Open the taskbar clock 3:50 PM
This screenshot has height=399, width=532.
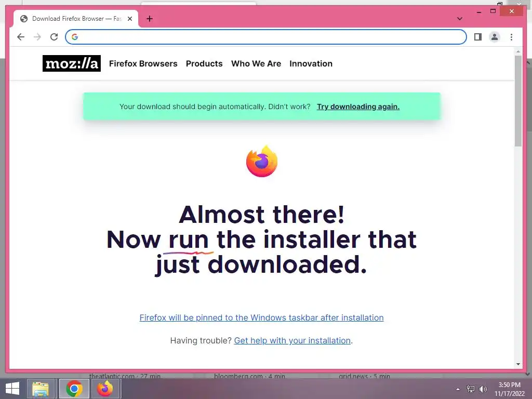509,389
